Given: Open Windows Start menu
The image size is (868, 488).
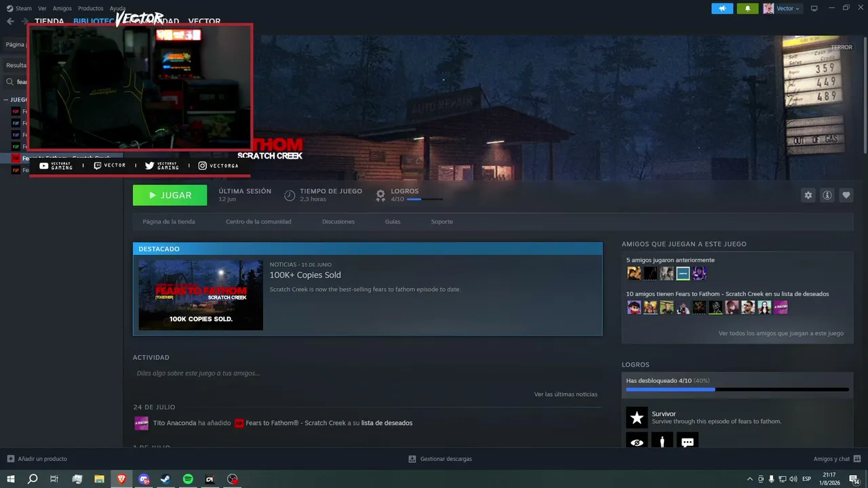Looking at the screenshot, I should pyautogui.click(x=10, y=479).
